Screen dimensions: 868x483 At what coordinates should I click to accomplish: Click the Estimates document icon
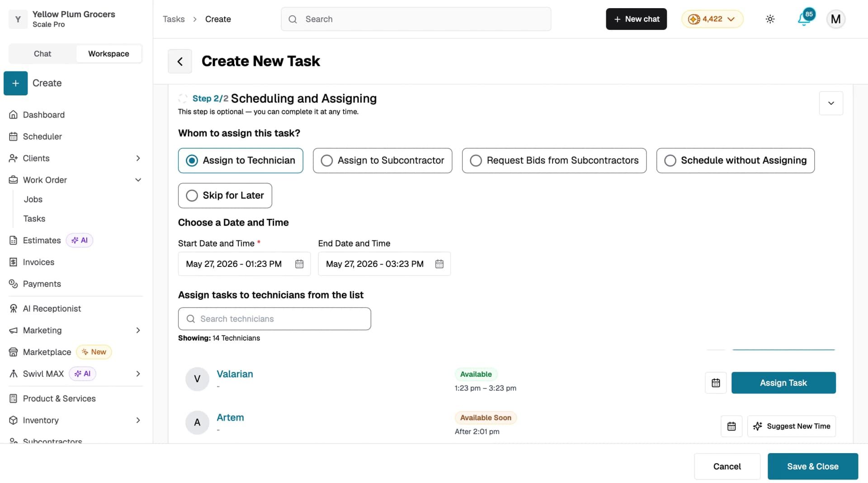tap(13, 241)
